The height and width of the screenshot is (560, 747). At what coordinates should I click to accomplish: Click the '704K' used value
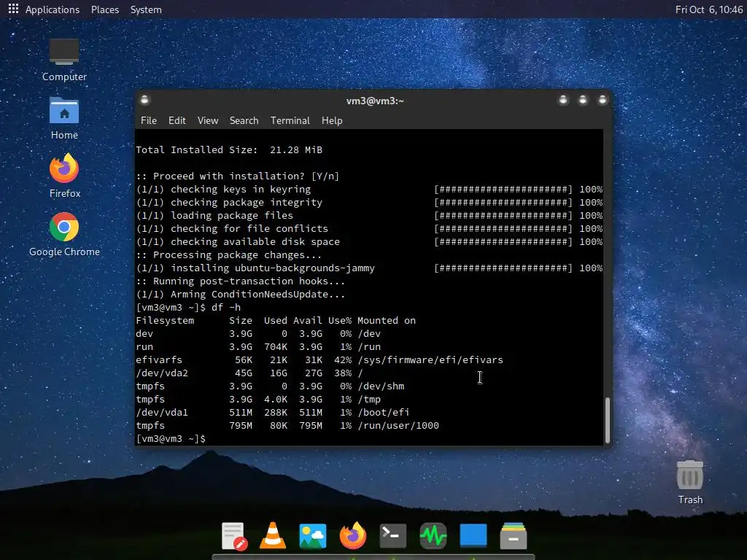275,347
